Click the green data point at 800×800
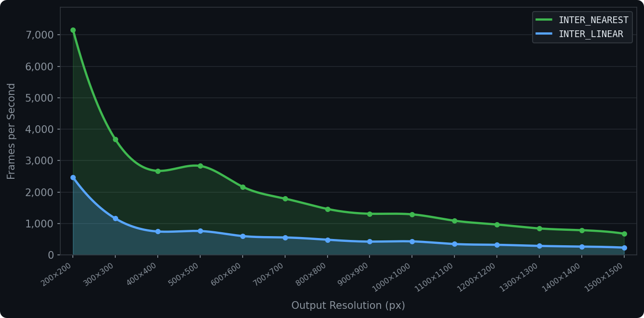This screenshot has width=644, height=318. coord(328,209)
